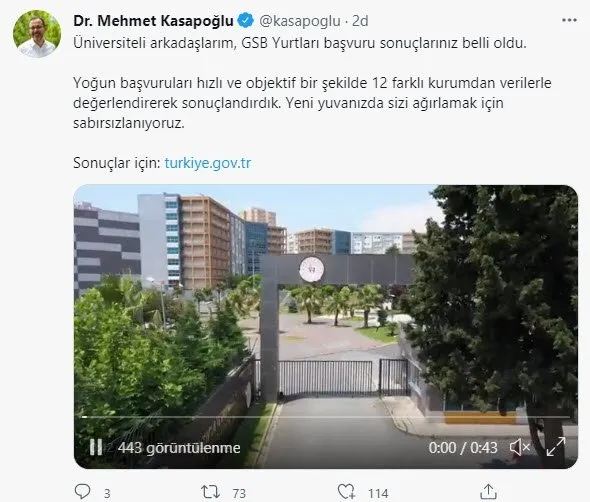Open the turkiye.gov.tr link
The image size is (590, 502).
208,163
